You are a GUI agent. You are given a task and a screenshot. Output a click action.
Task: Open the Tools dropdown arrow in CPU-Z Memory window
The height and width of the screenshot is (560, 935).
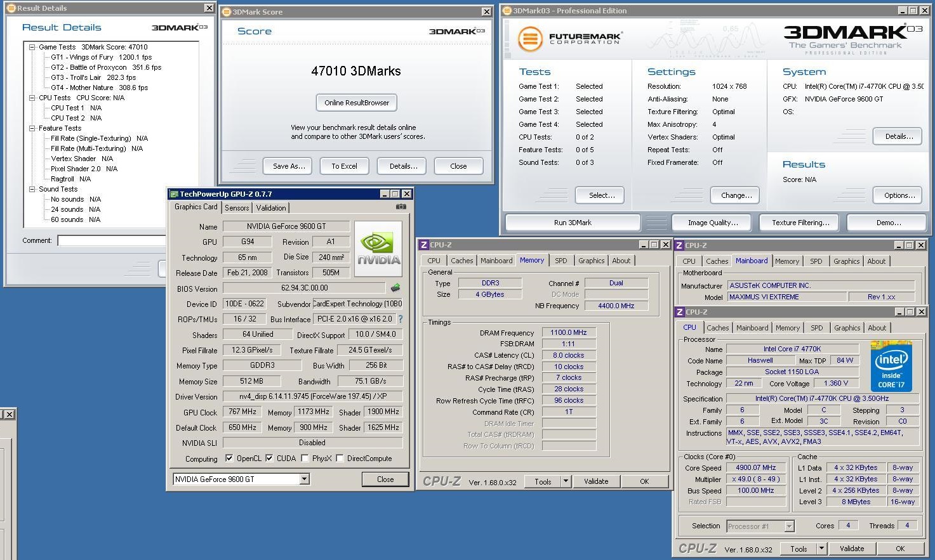[566, 481]
